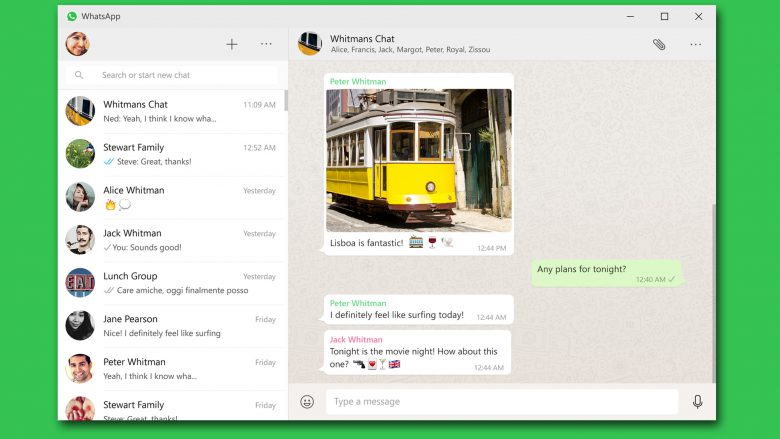780x439 pixels.
Task: Close the WhatsApp window
Action: [698, 16]
